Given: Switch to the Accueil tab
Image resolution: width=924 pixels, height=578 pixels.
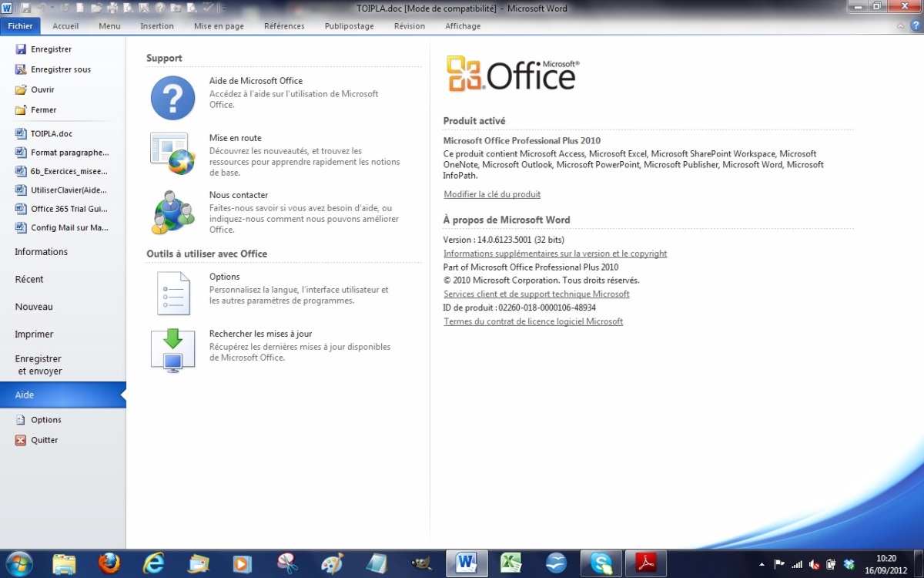Looking at the screenshot, I should pyautogui.click(x=65, y=25).
